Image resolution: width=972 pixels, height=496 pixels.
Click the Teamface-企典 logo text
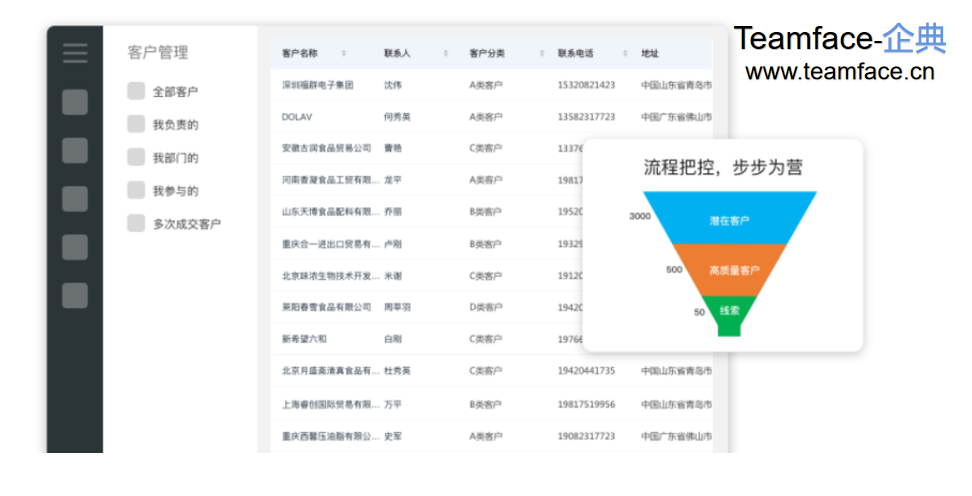[x=840, y=38]
